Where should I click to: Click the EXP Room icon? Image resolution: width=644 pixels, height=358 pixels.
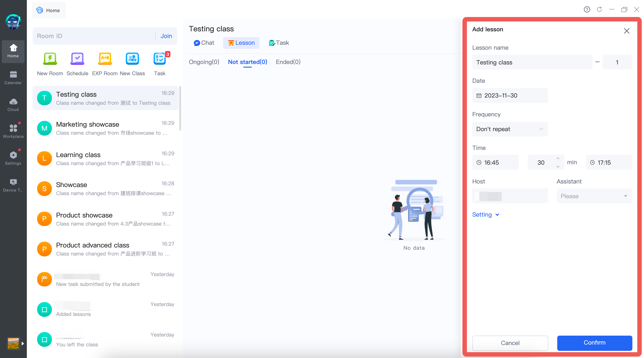[105, 59]
